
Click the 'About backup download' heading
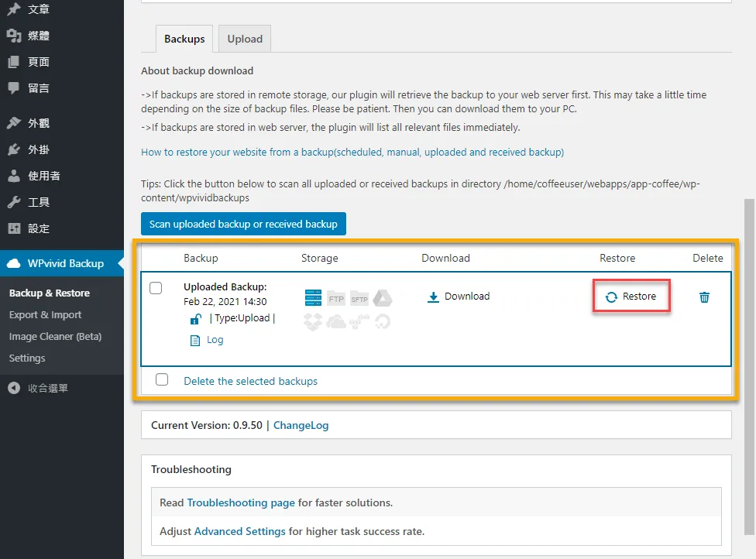198,70
